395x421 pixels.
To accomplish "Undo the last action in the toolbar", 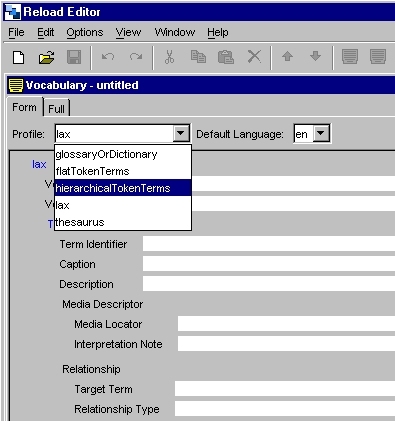I will [x=108, y=57].
